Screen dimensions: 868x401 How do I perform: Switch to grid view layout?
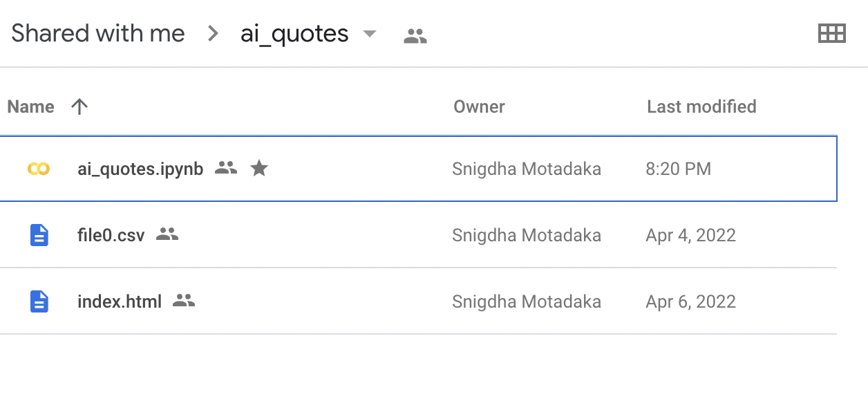coord(832,32)
